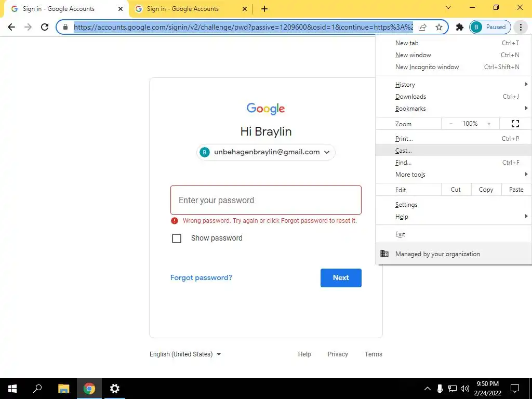Image resolution: width=532 pixels, height=399 pixels.
Task: Click the profile B Paused button
Action: [490, 27]
